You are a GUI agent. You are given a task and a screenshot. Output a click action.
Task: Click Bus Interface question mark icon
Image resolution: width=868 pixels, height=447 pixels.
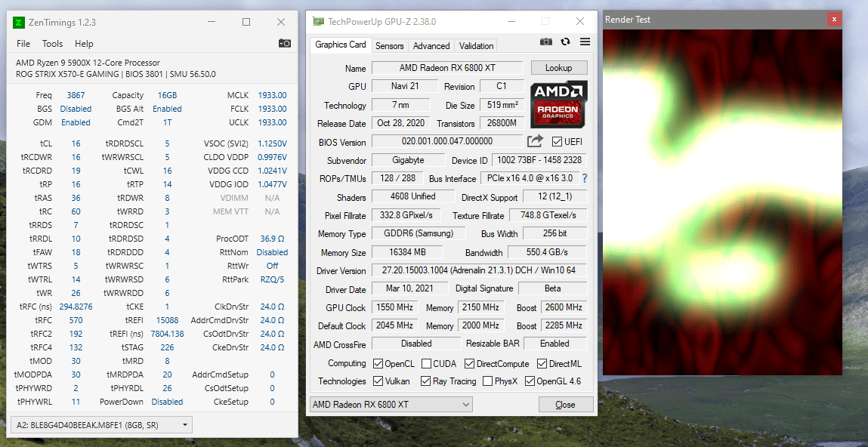click(x=584, y=179)
